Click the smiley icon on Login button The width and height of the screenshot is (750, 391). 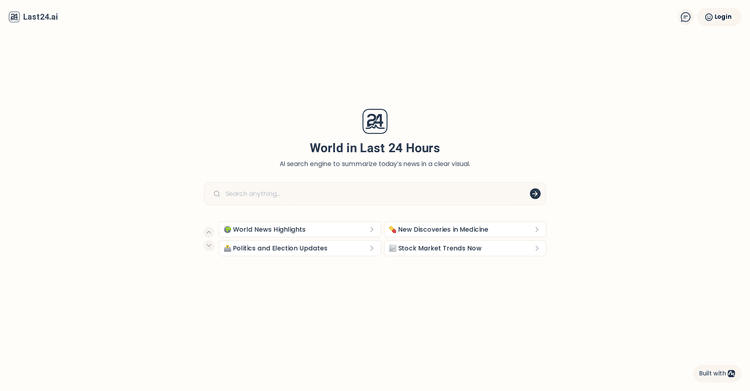pyautogui.click(x=708, y=17)
